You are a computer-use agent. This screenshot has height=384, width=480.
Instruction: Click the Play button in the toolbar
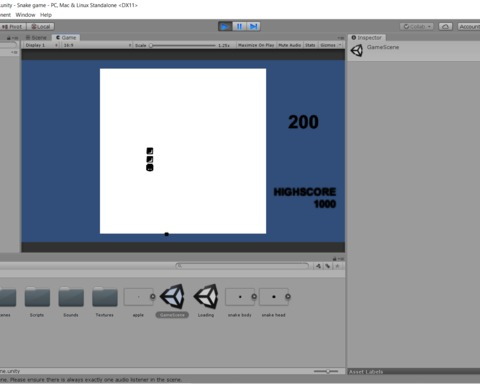point(225,26)
